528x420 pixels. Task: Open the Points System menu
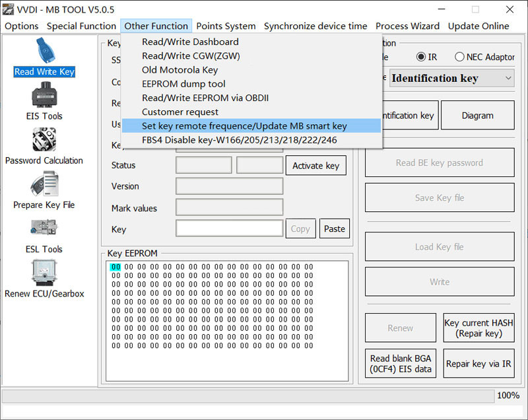(226, 26)
